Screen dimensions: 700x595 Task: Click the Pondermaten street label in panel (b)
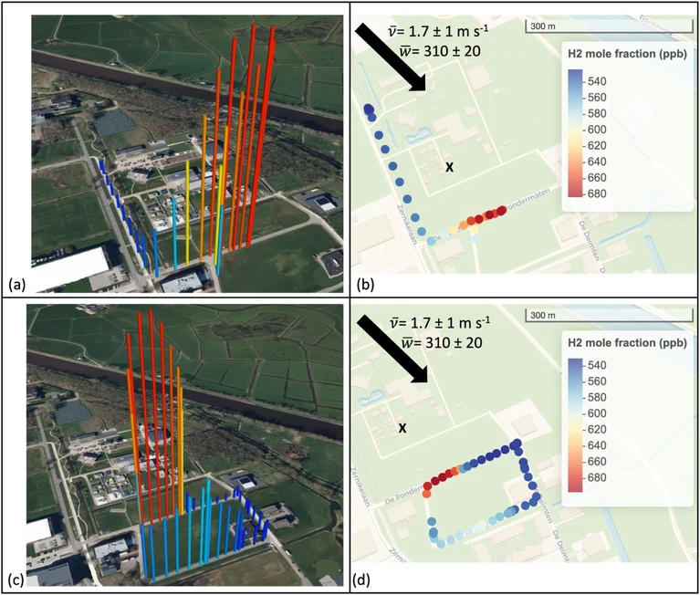coord(529,198)
